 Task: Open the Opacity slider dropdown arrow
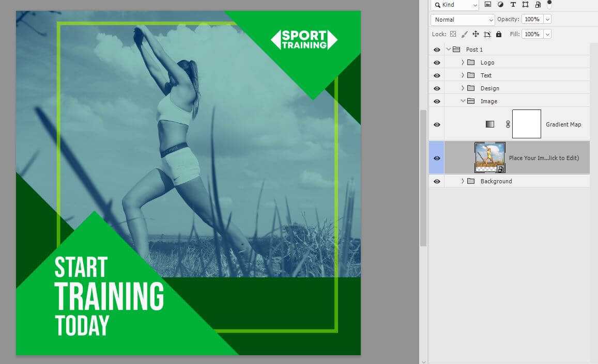point(547,20)
